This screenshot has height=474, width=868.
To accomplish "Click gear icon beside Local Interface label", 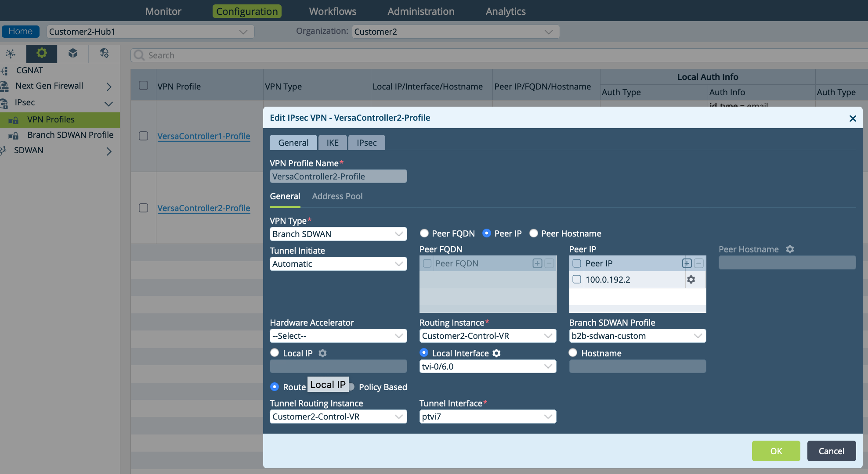I will (x=496, y=353).
